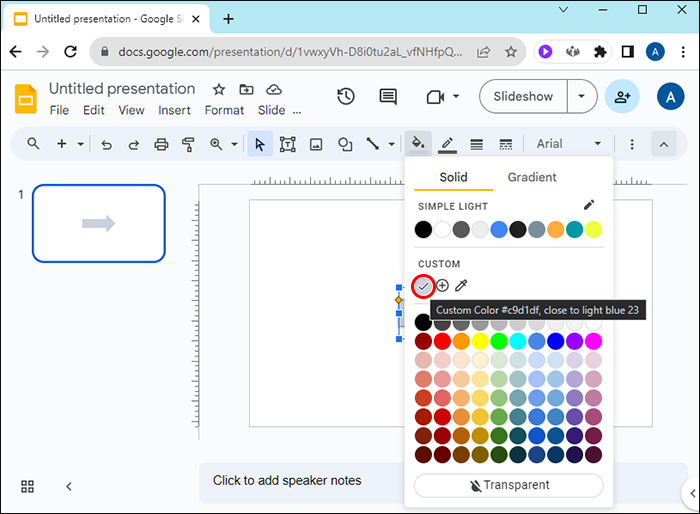Toggle grid view at bottom left

click(28, 486)
